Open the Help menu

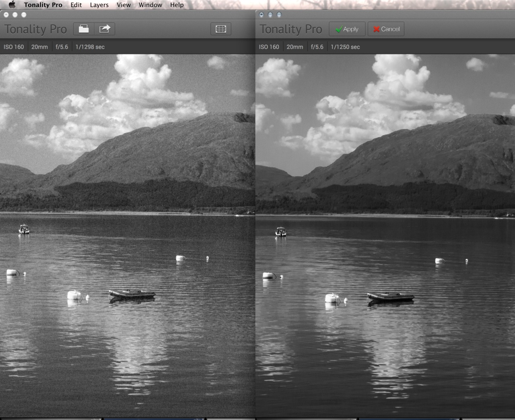click(x=177, y=5)
